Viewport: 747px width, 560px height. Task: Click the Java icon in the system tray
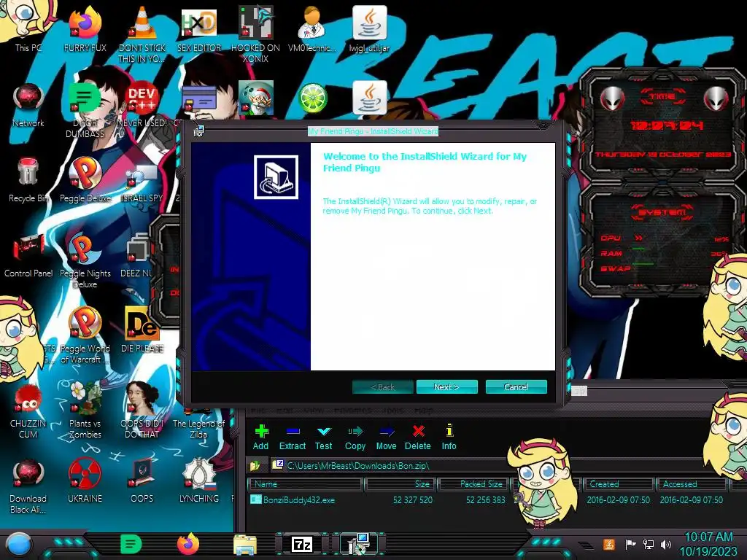[609, 544]
